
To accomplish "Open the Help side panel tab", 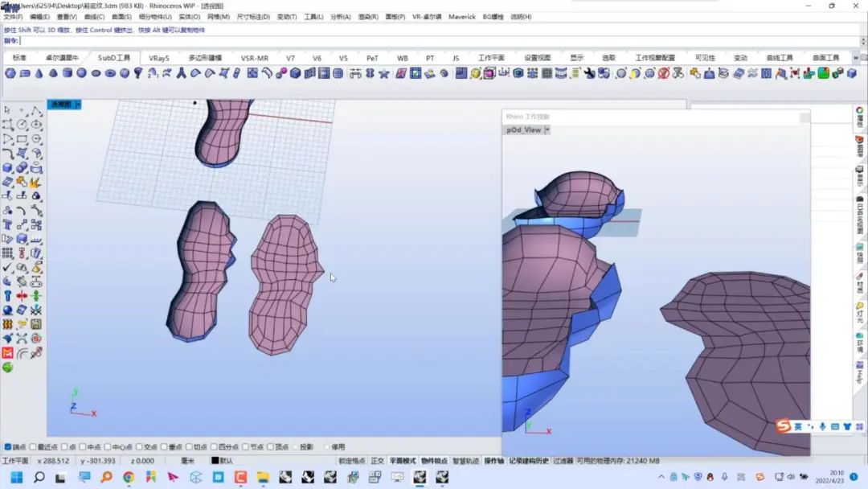I will pos(860,372).
